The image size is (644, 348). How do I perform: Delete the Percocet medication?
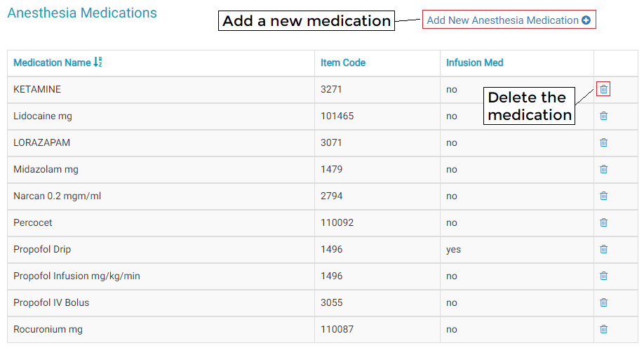click(603, 222)
